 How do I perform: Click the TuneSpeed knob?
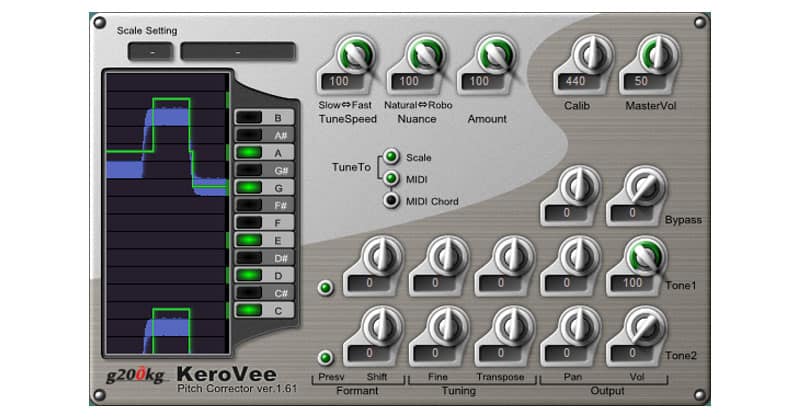pyautogui.click(x=356, y=54)
